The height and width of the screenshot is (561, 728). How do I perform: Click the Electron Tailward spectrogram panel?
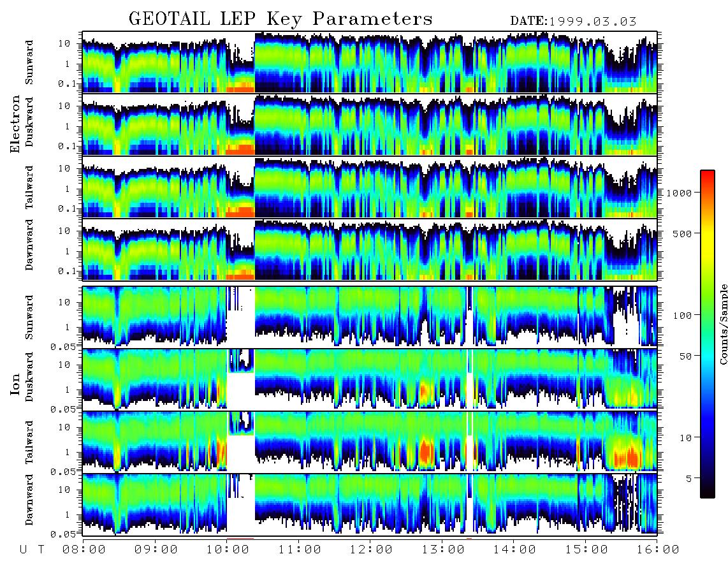coord(370,187)
